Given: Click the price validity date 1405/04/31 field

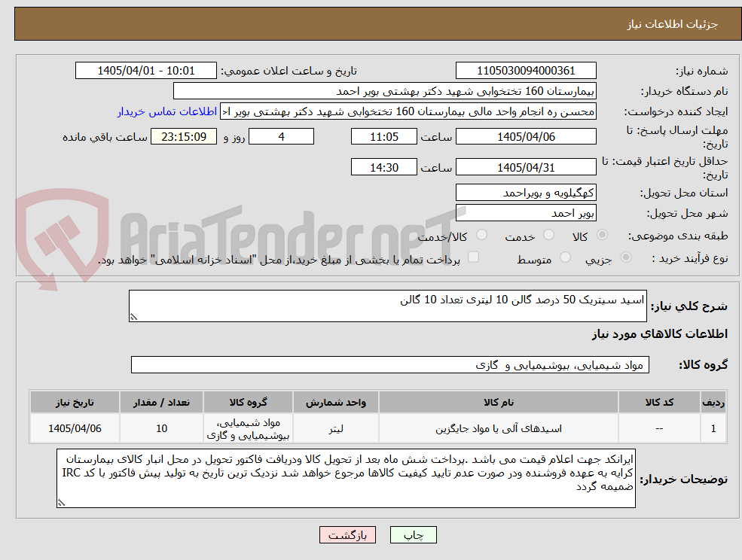Looking at the screenshot, I should click(526, 167).
